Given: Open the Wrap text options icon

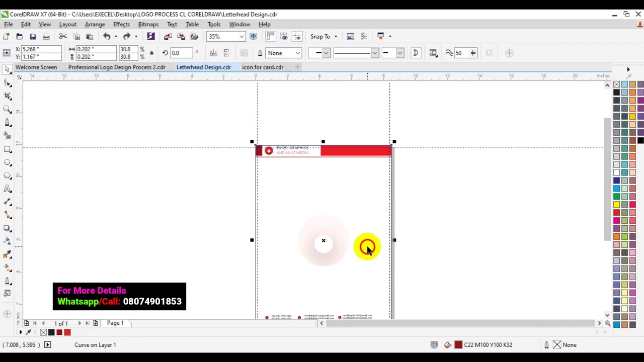Looking at the screenshot, I should [434, 53].
